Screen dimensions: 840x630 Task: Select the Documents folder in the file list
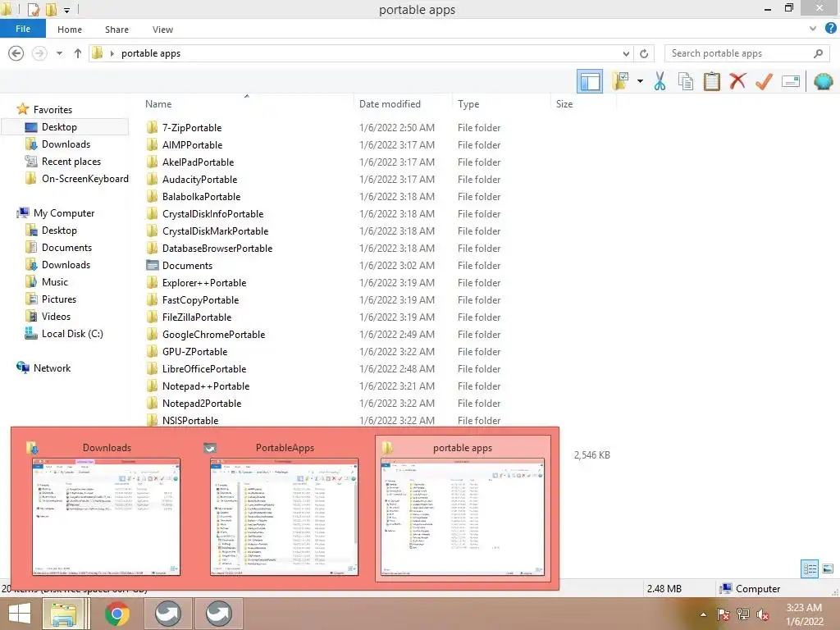[187, 265]
